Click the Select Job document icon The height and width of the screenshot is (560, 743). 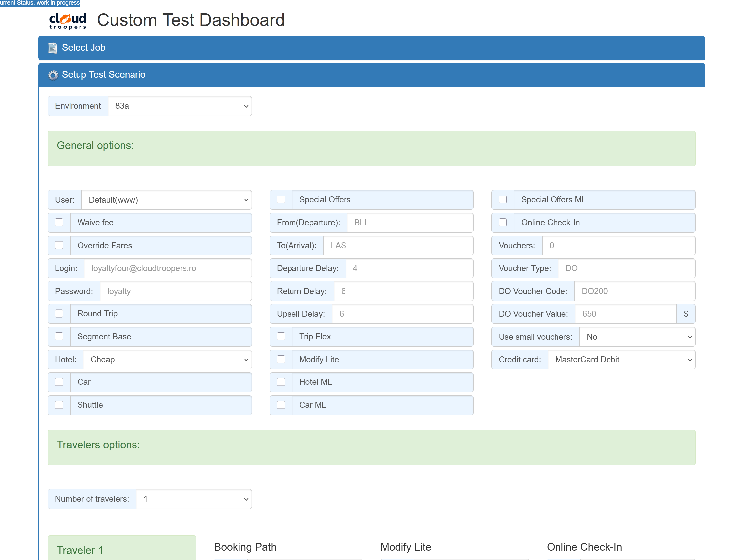coord(53,48)
